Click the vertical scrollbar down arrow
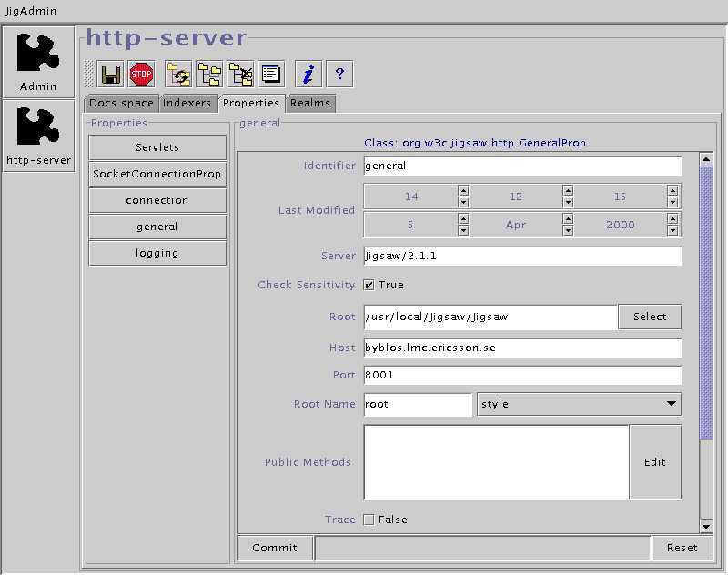Screen dimensions: 728x575 pos(706,526)
